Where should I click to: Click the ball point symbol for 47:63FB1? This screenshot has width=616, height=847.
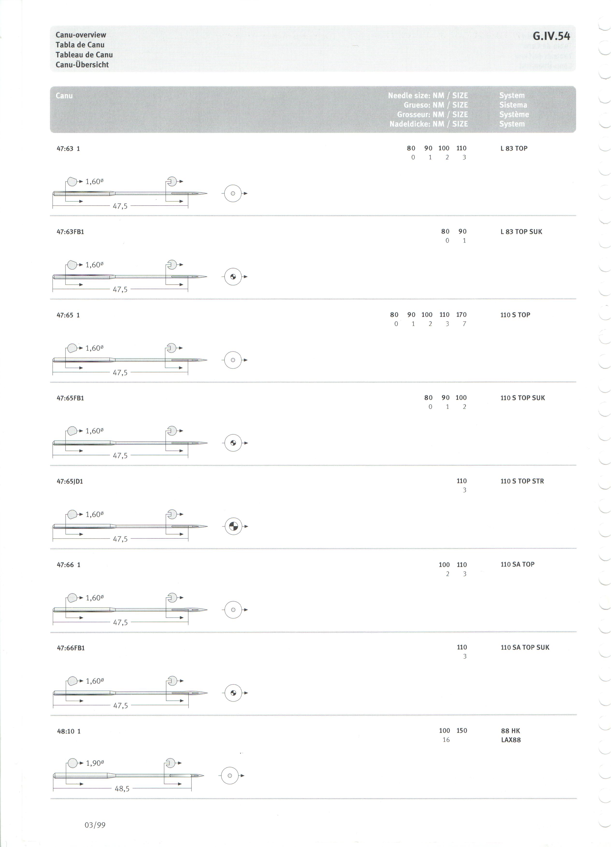233,277
